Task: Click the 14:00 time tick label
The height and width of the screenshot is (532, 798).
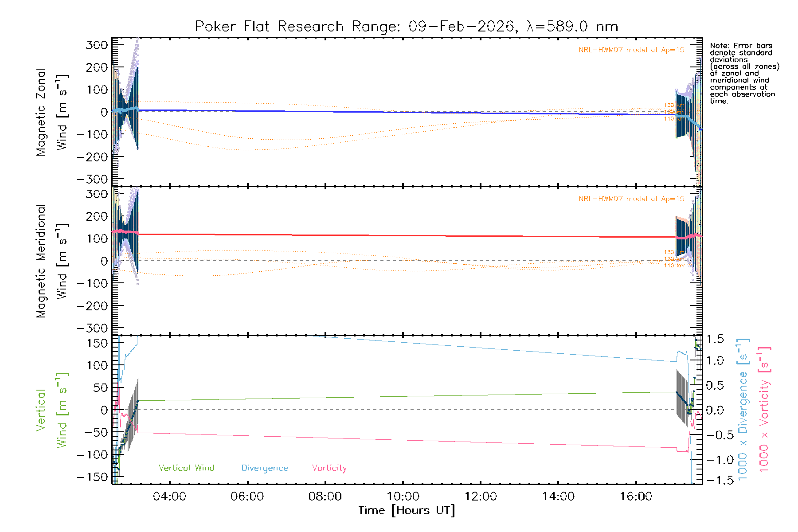Action: point(558,497)
